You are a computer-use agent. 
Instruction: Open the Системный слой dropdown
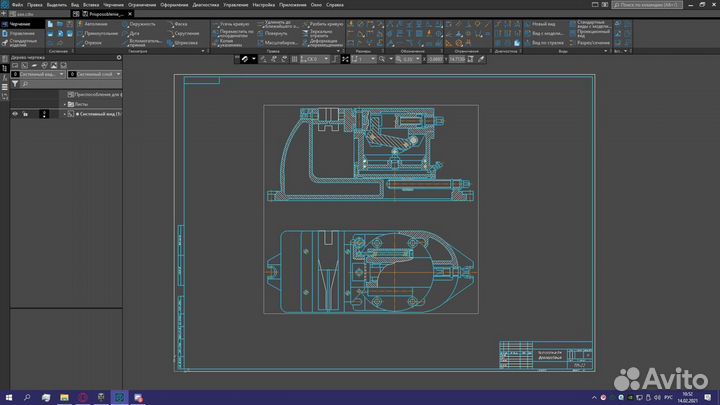95,74
